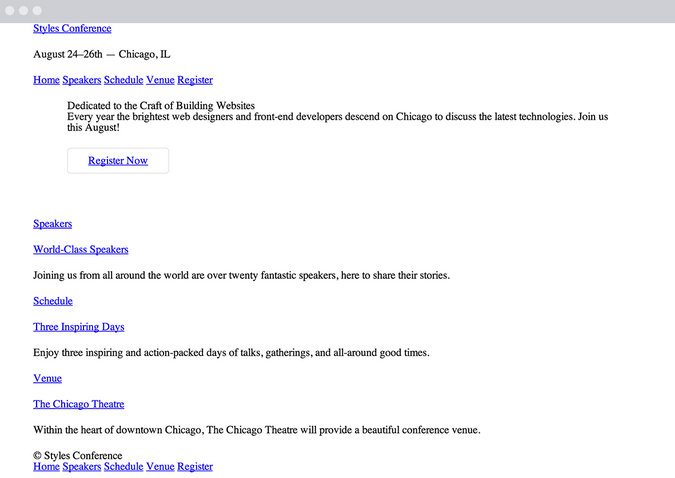
Task: Click the paragraph starting 'Every year the brightest'
Action: [338, 122]
